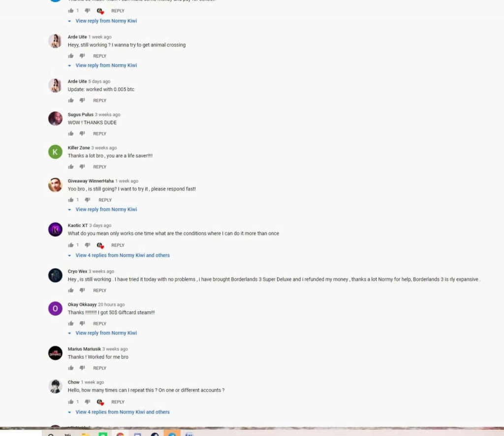The image size is (504, 436).
Task: Reply to Cryo Wex's comment
Action: pos(99,290)
